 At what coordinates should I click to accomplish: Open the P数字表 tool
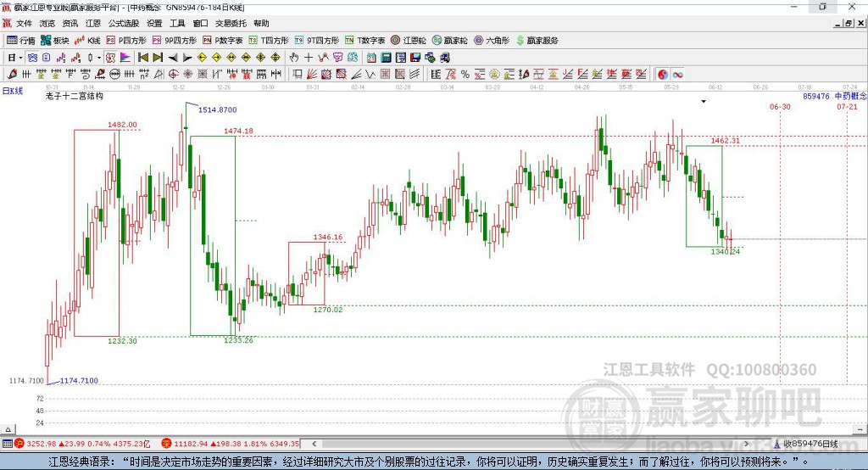click(x=223, y=41)
